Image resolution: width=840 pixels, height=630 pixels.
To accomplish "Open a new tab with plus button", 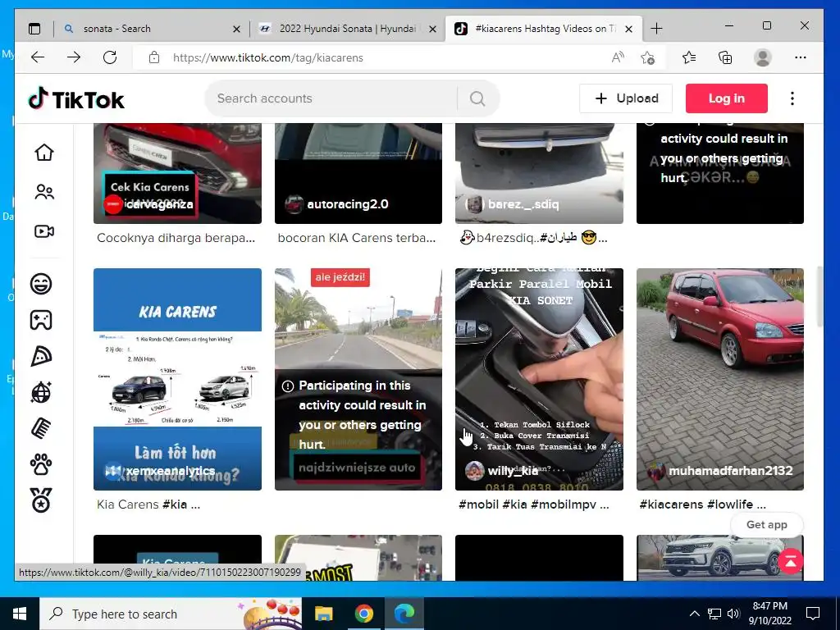I will coord(656,29).
